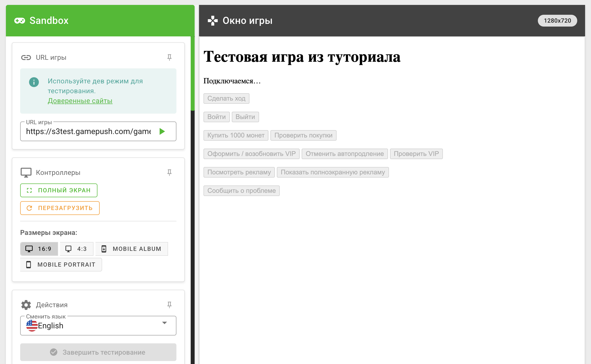
Task: Select MOBILE PORTRAIT screen size
Action: (61, 265)
